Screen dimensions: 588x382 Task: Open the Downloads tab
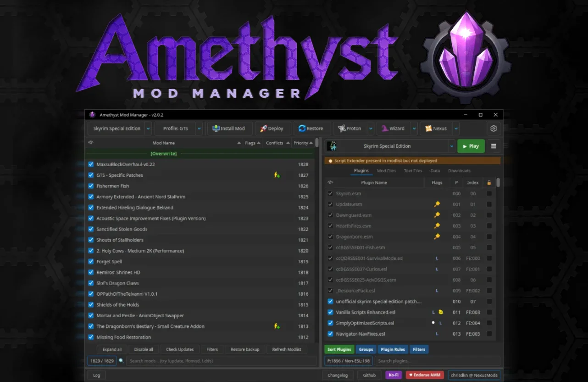tap(459, 171)
